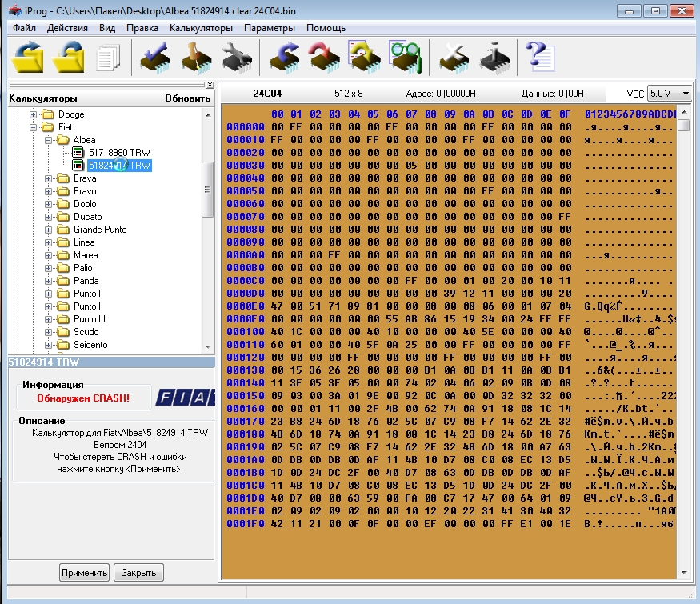700x604 pixels.
Task: Expand the Panda folder
Action: pos(48,282)
